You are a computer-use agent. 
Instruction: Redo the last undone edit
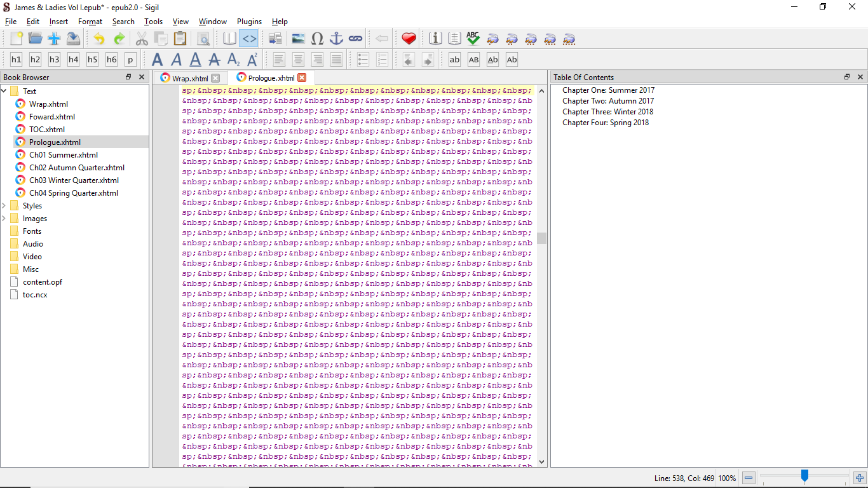(119, 39)
